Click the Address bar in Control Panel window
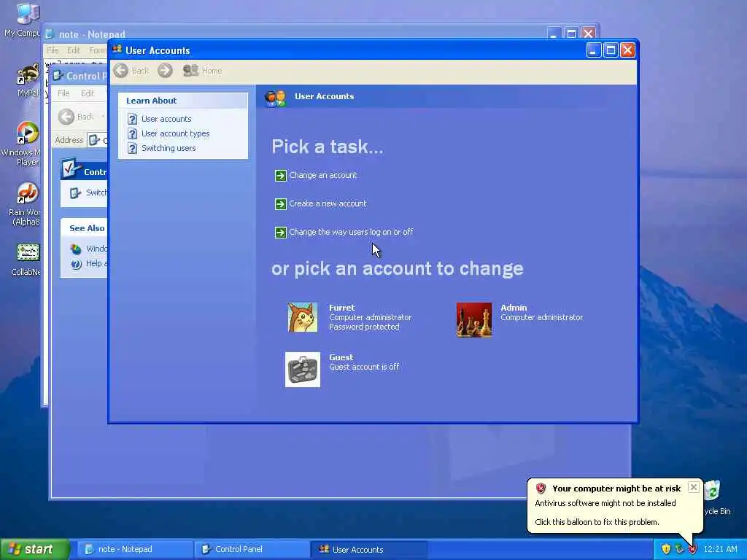The width and height of the screenshot is (747, 560). [97, 140]
